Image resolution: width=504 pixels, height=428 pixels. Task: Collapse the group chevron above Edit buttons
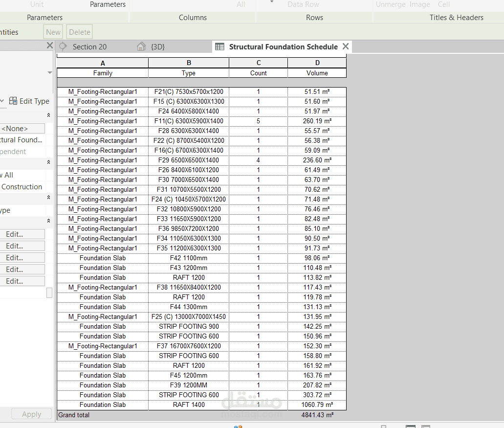pyautogui.click(x=48, y=221)
